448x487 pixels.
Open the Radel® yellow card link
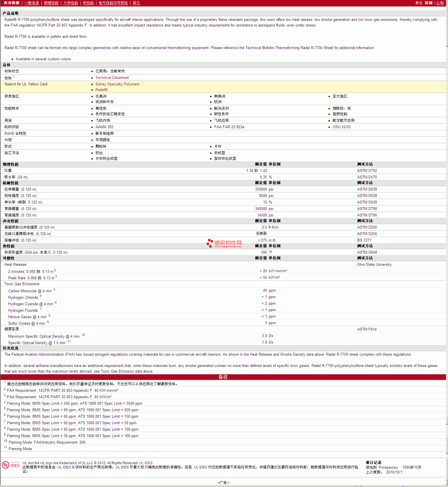click(x=101, y=90)
